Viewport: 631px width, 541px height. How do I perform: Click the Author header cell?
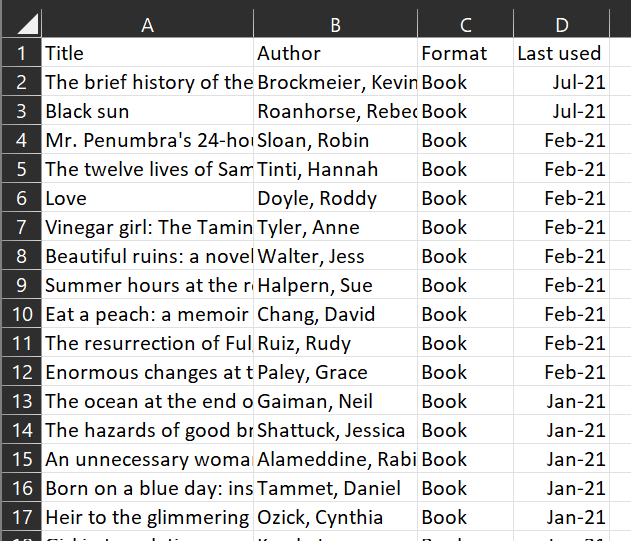336,53
